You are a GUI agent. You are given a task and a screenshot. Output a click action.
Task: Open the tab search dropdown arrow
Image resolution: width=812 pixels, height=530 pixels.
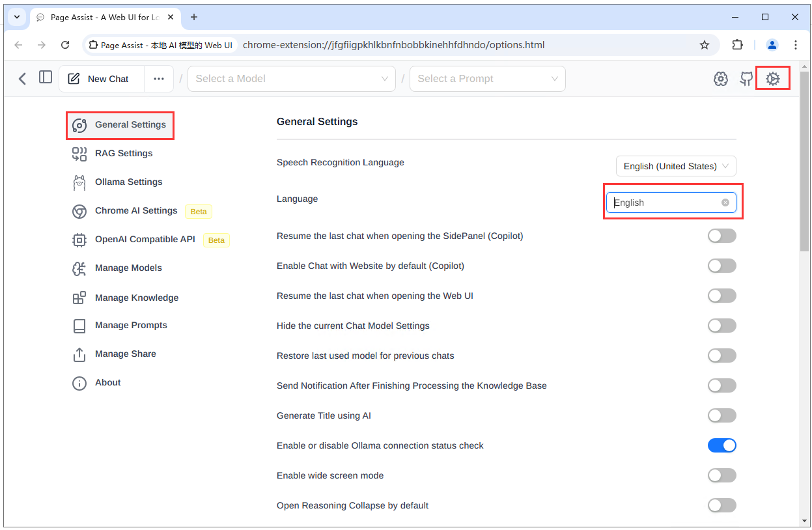[x=16, y=17]
